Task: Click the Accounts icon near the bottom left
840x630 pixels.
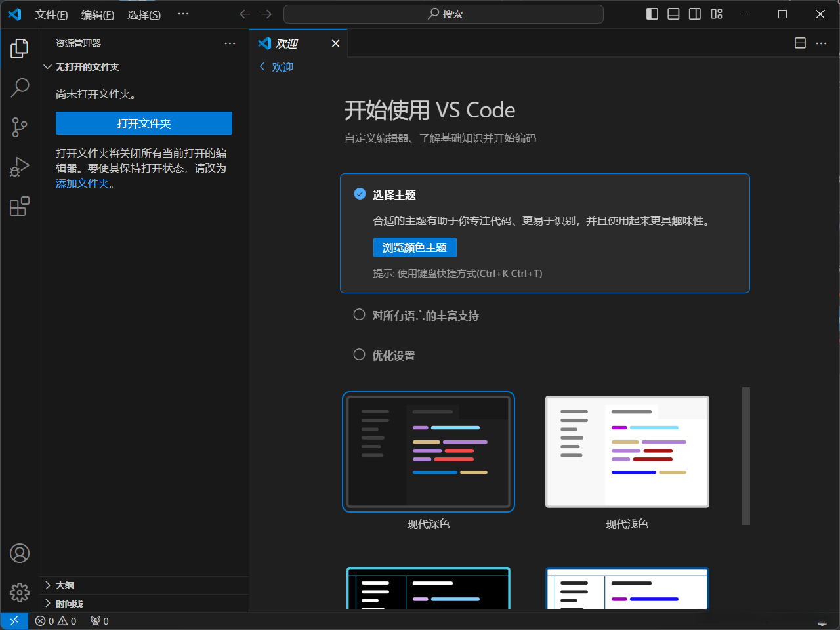Action: [x=20, y=553]
